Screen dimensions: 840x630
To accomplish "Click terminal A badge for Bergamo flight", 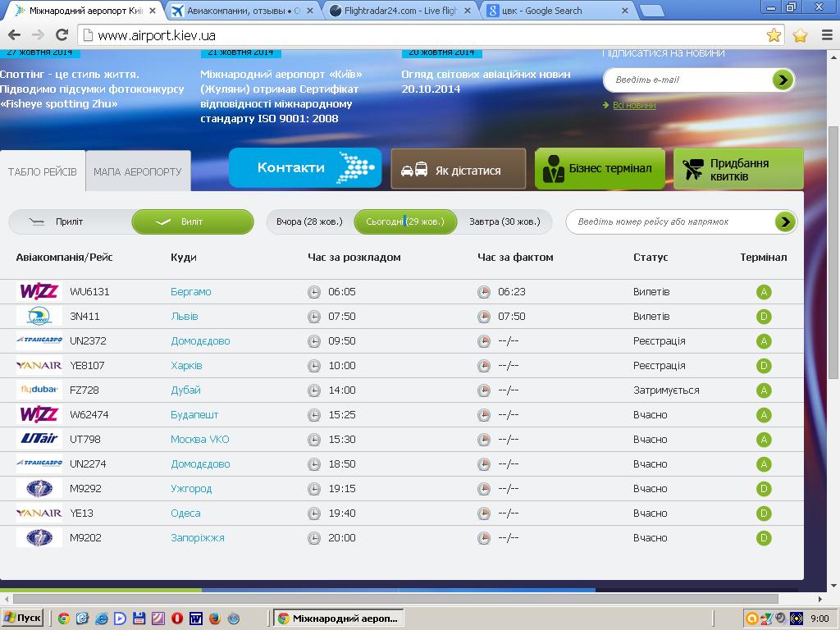I will (764, 292).
